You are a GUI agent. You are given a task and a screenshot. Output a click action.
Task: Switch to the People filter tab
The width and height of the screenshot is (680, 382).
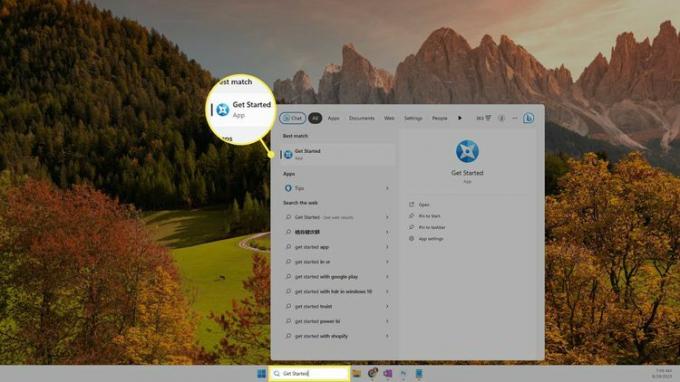tap(439, 118)
